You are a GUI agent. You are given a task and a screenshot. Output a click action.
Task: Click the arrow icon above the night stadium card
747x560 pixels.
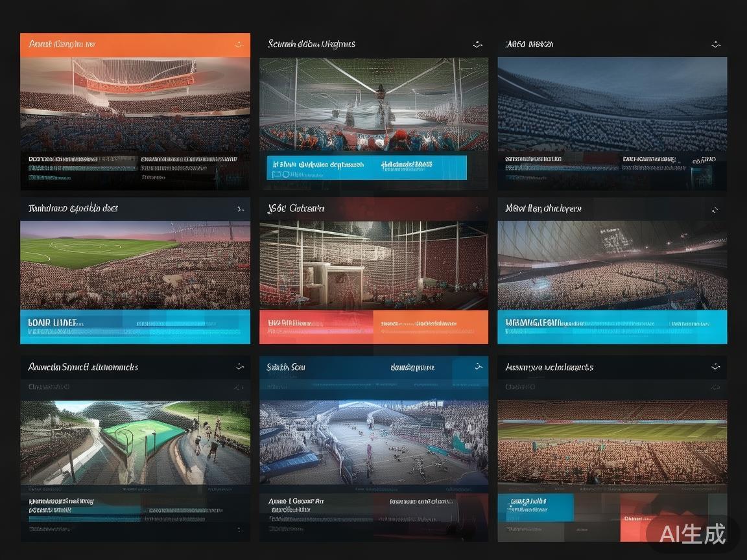(715, 209)
